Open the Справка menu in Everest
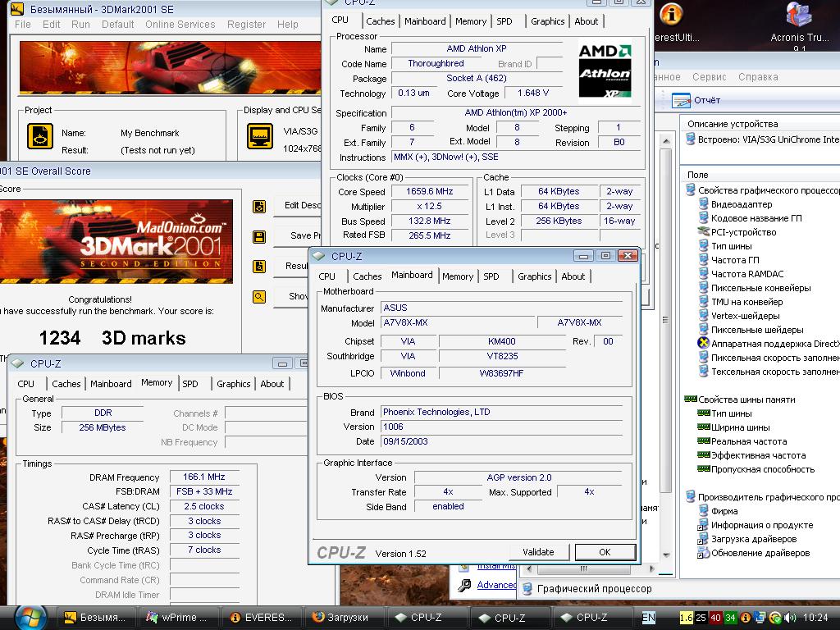This screenshot has width=840, height=630. point(758,76)
